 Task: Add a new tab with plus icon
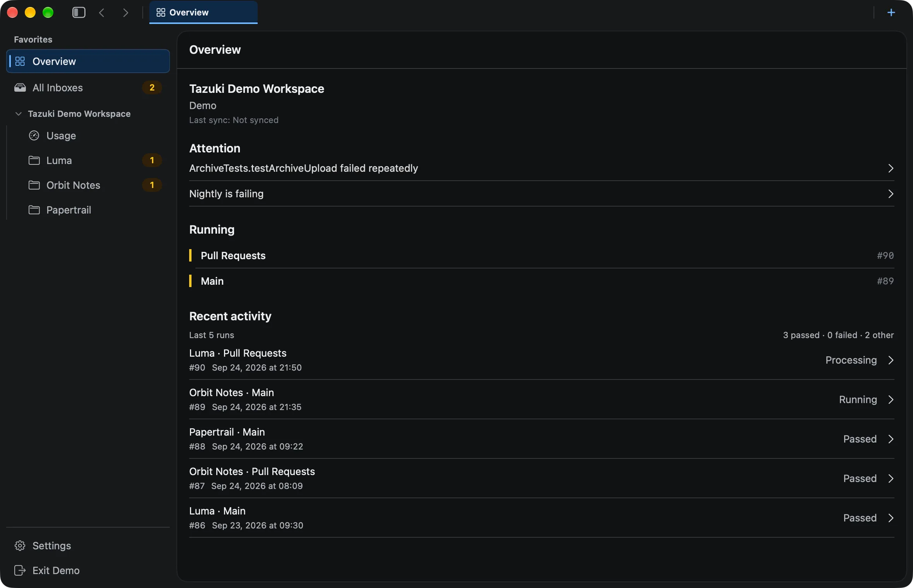(x=891, y=12)
